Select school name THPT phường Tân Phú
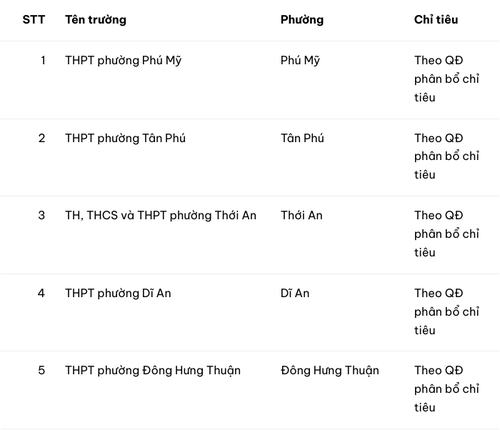 pos(125,138)
